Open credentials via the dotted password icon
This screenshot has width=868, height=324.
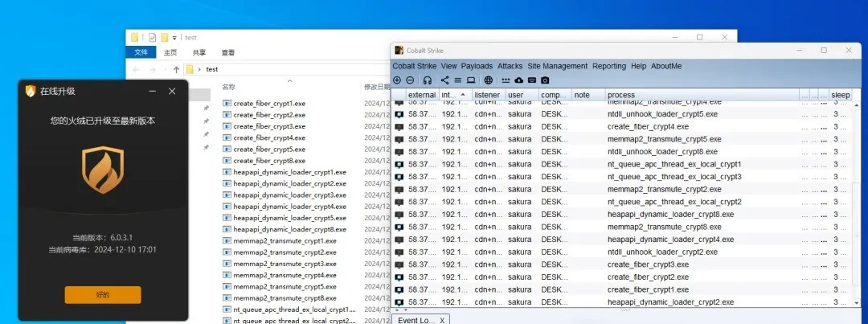(506, 80)
